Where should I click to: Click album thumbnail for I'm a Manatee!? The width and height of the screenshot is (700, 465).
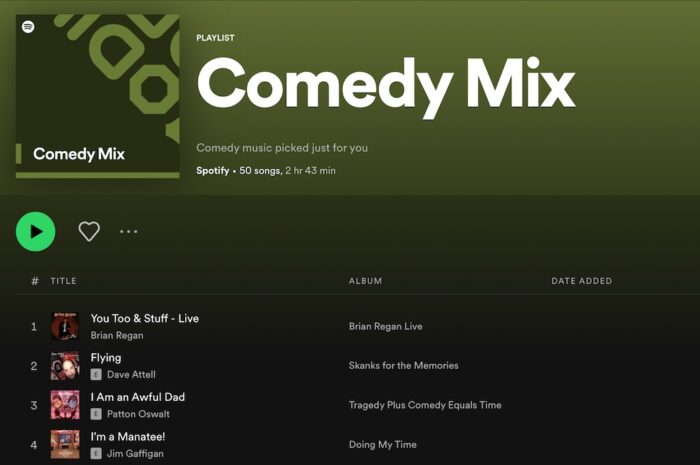pyautogui.click(x=65, y=444)
